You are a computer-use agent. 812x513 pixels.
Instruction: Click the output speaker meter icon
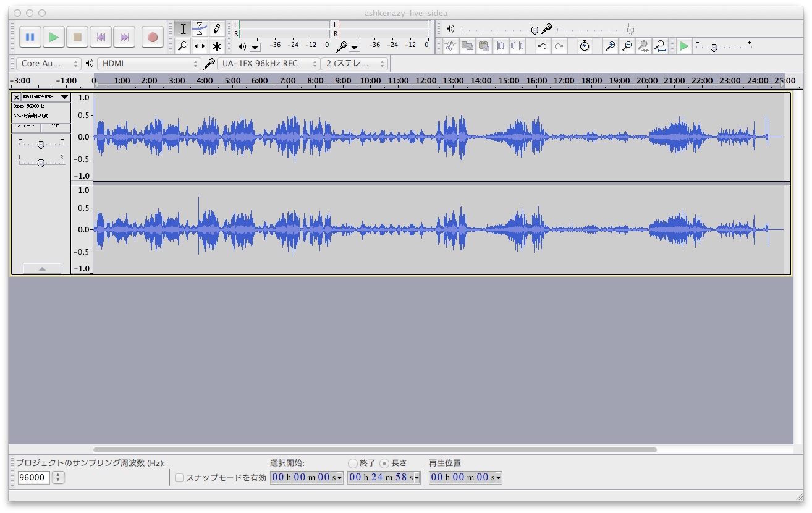[242, 47]
